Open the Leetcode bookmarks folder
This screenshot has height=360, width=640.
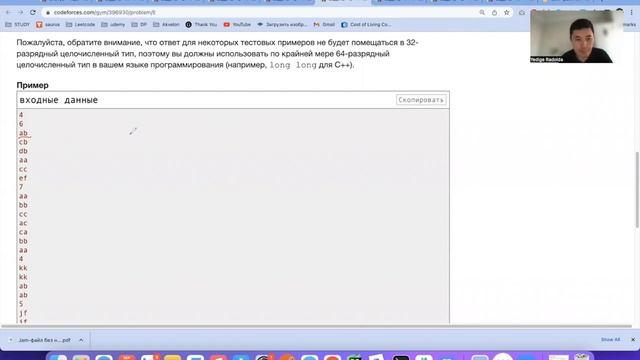click(80, 24)
